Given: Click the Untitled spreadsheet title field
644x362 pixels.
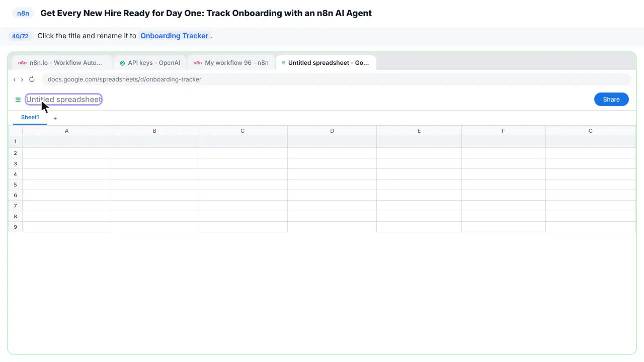Looking at the screenshot, I should tap(64, 100).
